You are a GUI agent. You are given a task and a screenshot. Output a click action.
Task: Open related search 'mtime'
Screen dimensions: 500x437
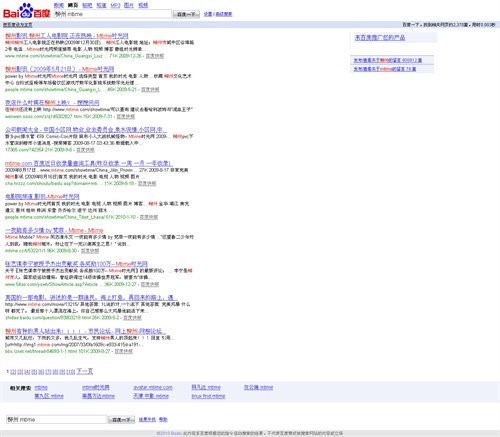41,387
